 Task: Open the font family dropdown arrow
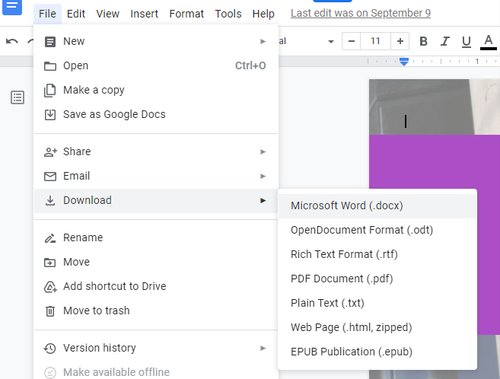click(x=331, y=42)
